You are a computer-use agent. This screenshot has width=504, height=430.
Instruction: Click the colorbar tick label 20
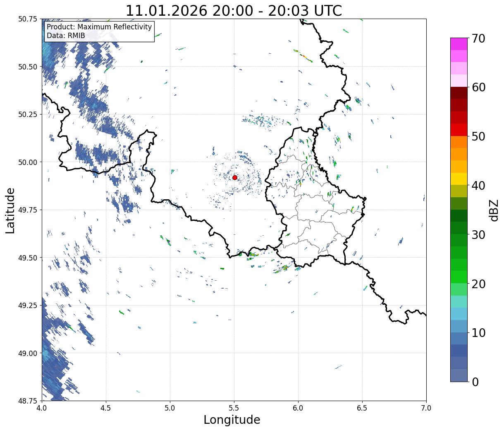pos(478,284)
